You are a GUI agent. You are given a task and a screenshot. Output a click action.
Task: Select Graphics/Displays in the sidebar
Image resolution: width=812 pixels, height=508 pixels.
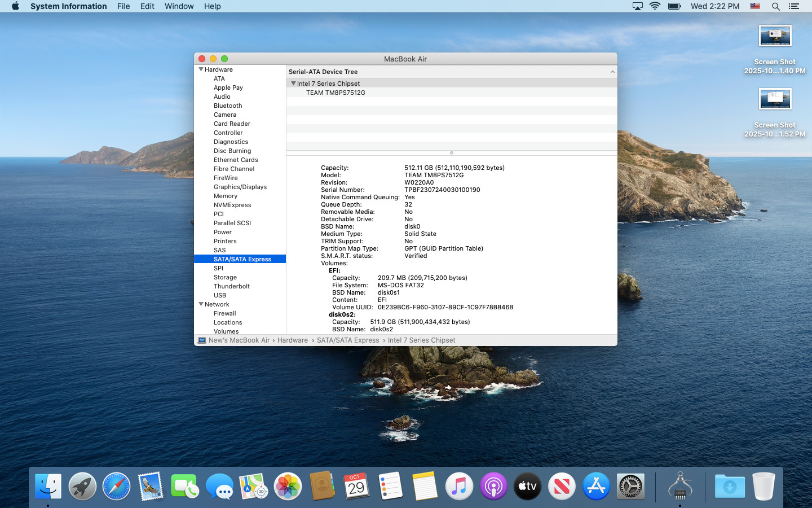click(x=240, y=187)
